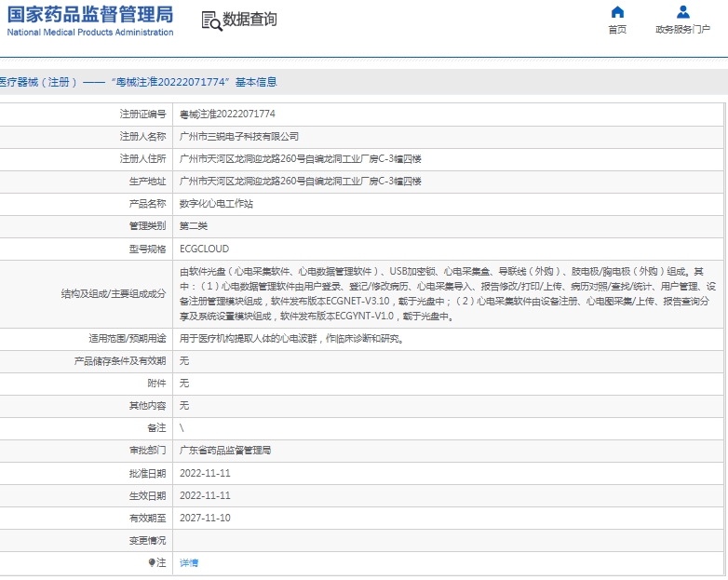Open the 首页 text link
Screen dimensions: 728x580
[617, 30]
